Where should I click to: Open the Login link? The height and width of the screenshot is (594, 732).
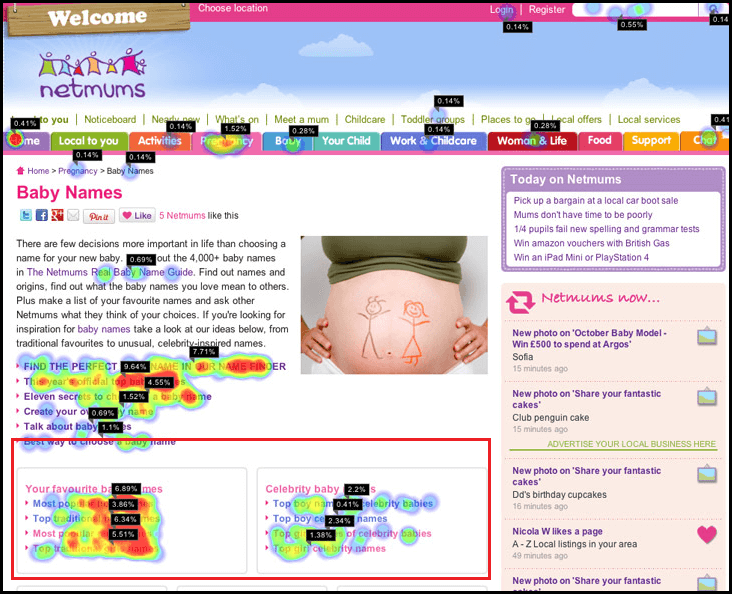click(501, 9)
